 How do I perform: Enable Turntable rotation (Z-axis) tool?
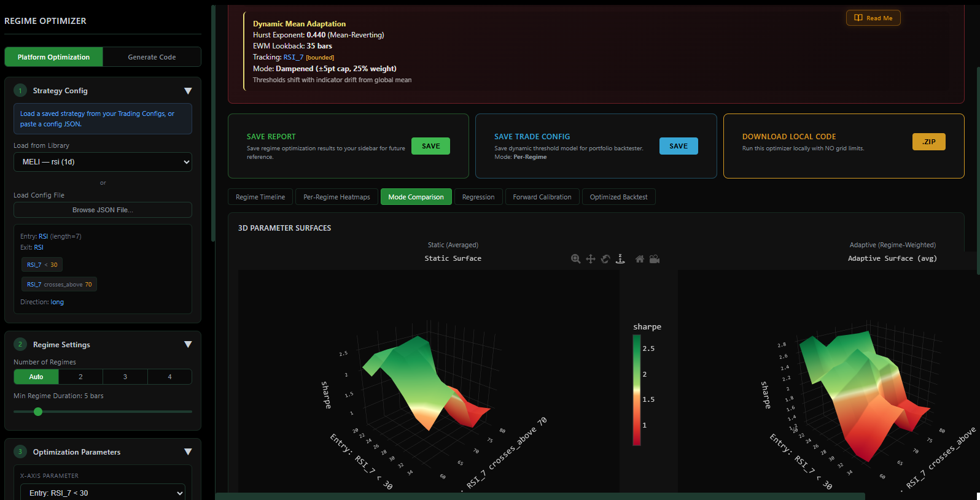(620, 259)
